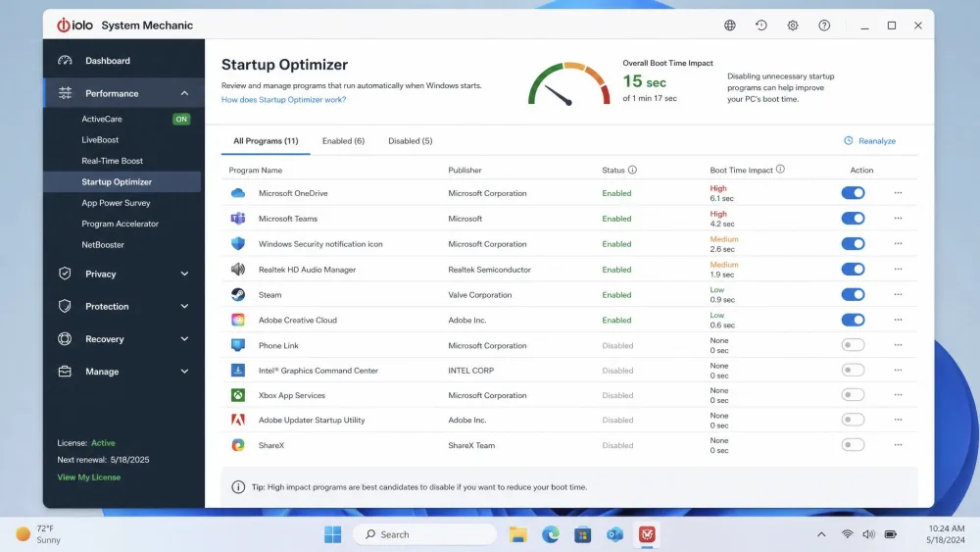Enable Phone Link startup toggle
The image size is (980, 552).
click(x=854, y=345)
